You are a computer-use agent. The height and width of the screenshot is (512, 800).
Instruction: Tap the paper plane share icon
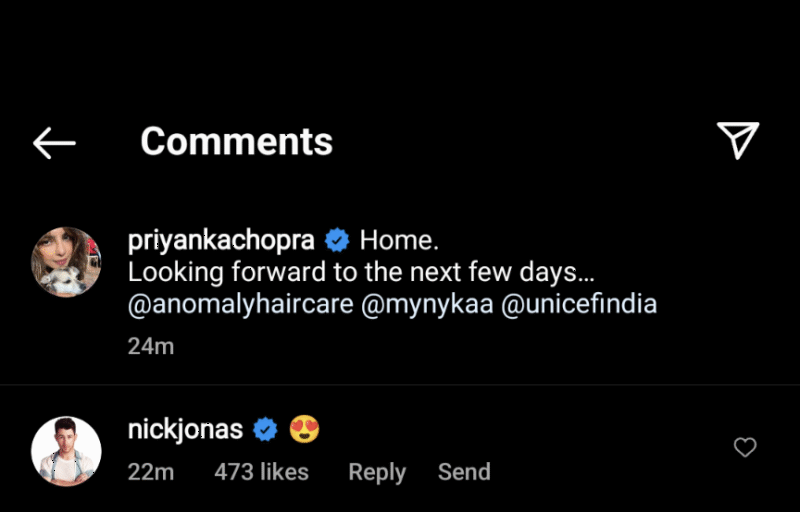[739, 141]
